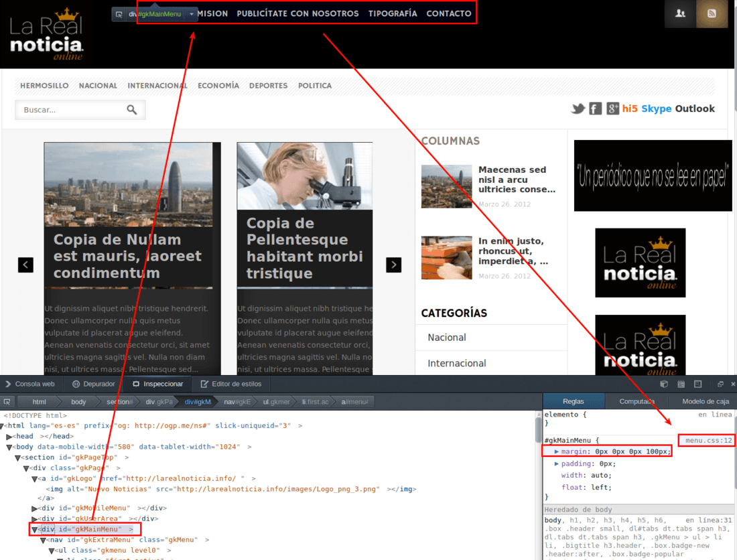The width and height of the screenshot is (737, 560).
Task: Go to previous slide with left arrow
Action: 25,265
